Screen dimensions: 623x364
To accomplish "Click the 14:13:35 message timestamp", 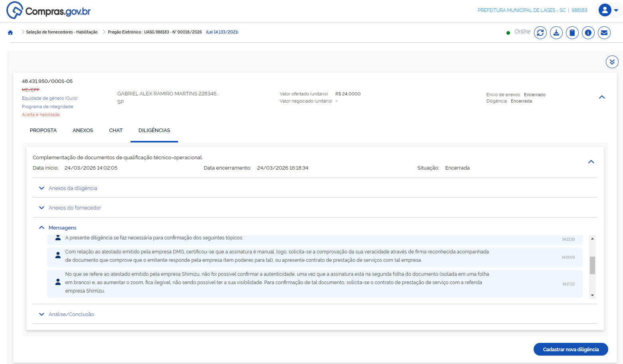I will coord(568,239).
